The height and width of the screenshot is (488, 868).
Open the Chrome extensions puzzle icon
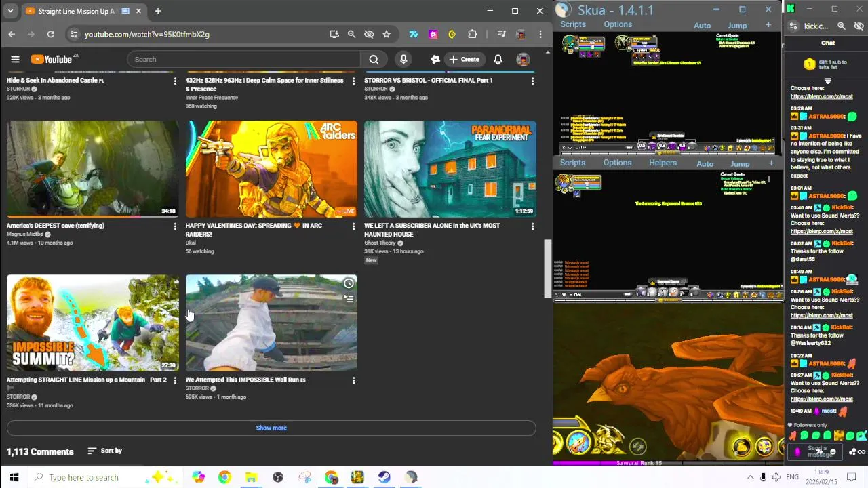click(x=473, y=34)
